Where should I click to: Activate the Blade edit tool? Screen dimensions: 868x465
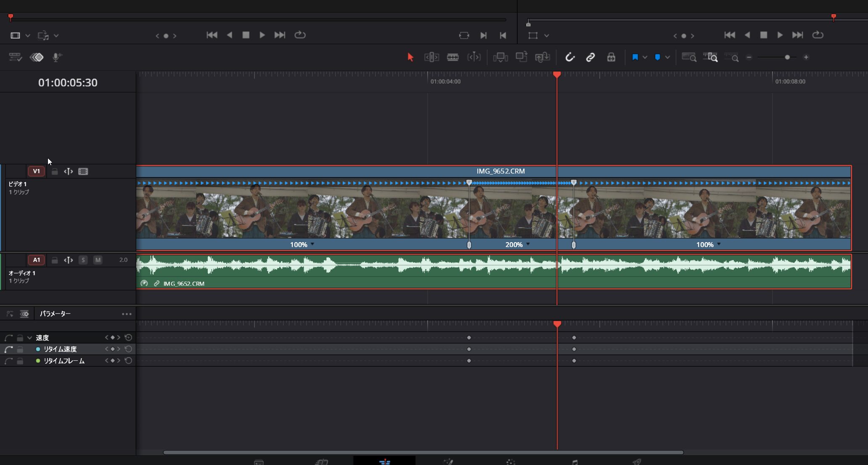tap(453, 57)
